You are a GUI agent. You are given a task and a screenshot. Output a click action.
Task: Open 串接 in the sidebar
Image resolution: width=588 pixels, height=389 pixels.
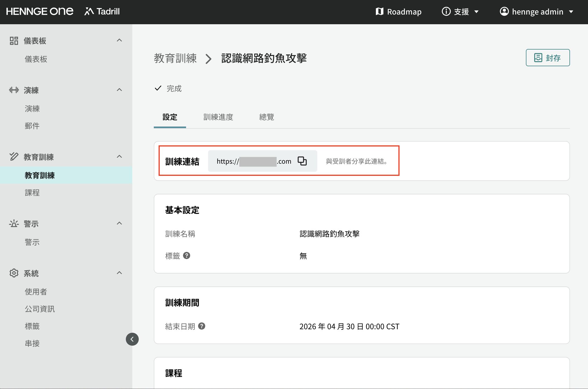click(32, 343)
